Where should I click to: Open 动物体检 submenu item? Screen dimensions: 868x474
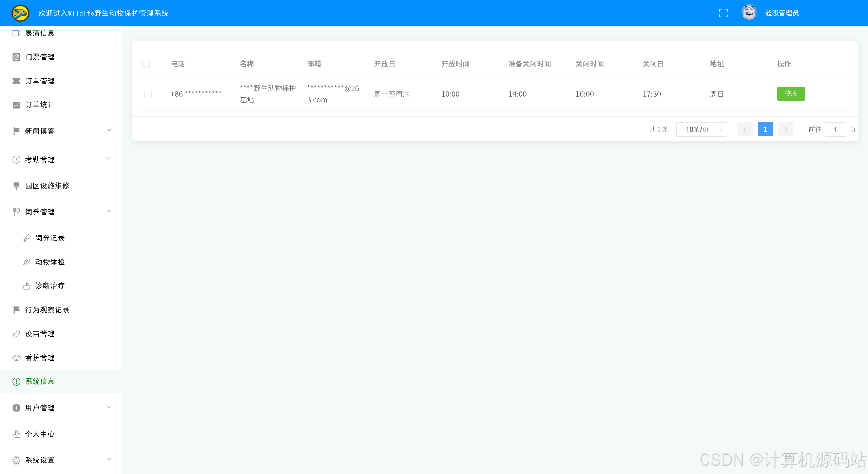coord(61,262)
